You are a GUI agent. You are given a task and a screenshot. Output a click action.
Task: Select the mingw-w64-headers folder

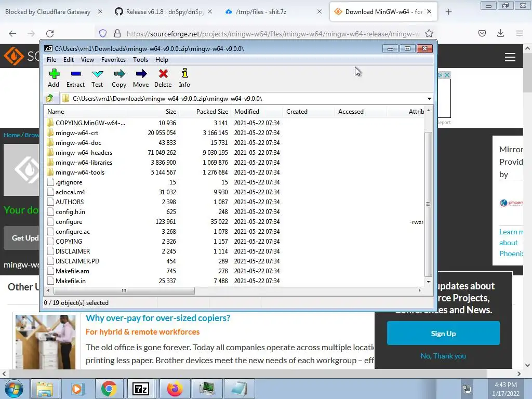pyautogui.click(x=84, y=153)
